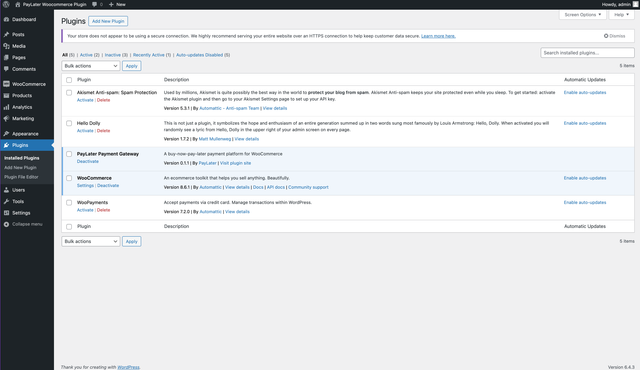Click the Comments icon in the sidebar
Viewport: 640px width, 370px height.
(x=6, y=69)
